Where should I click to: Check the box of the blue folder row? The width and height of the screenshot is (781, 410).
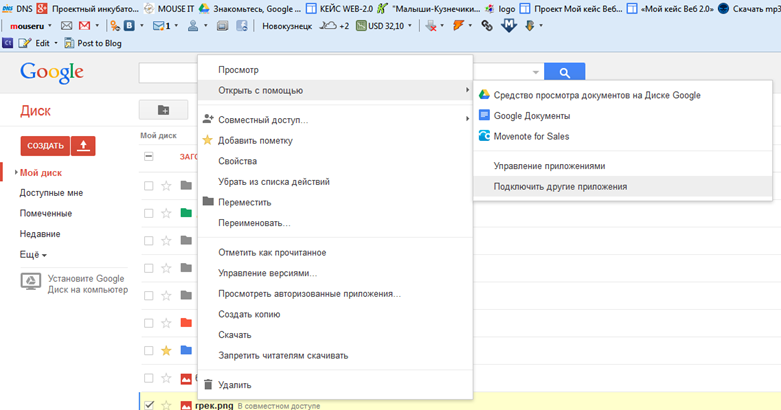point(148,351)
